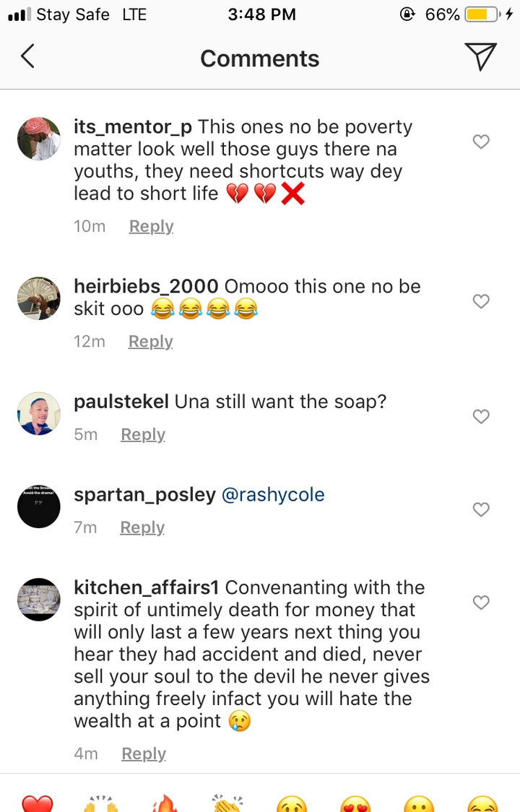Insert the fire quick emoji

click(x=165, y=803)
